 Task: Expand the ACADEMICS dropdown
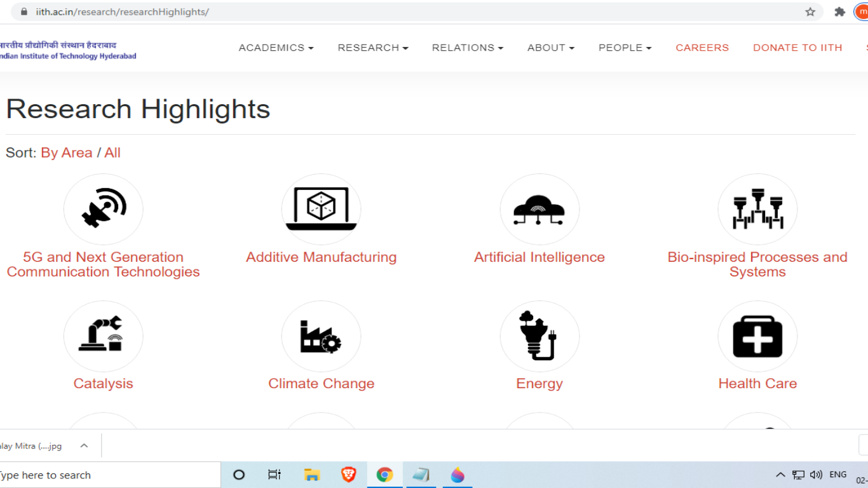click(276, 48)
